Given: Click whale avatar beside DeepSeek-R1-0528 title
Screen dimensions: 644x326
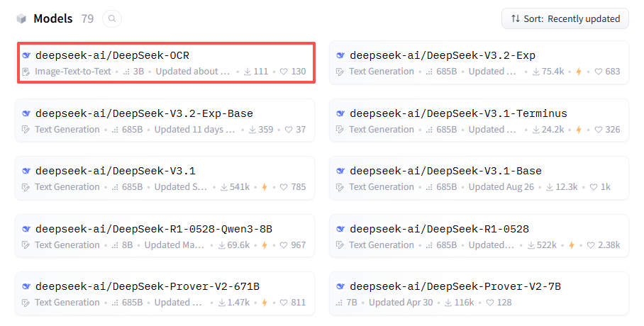Looking at the screenshot, I should click(x=340, y=229).
